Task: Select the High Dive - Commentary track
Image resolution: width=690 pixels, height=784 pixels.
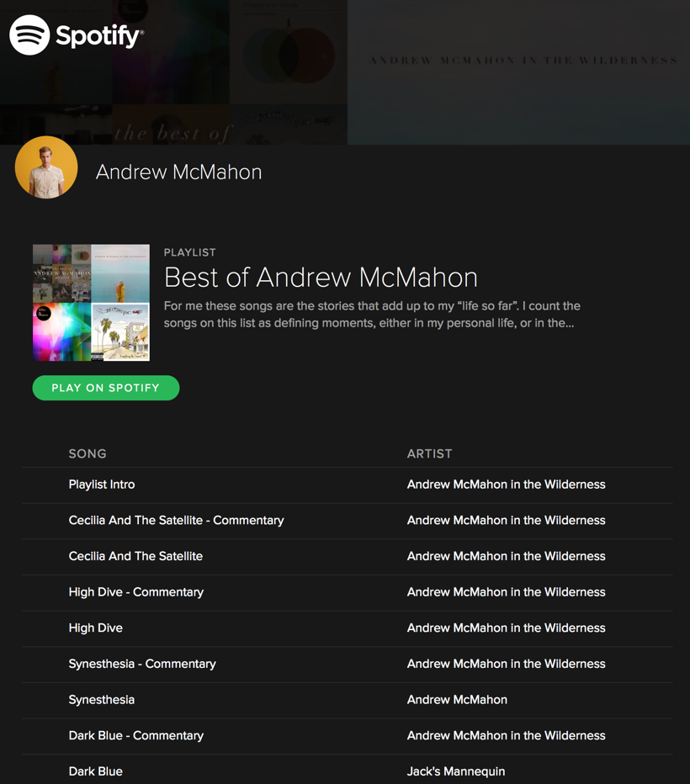Action: pyautogui.click(x=136, y=592)
